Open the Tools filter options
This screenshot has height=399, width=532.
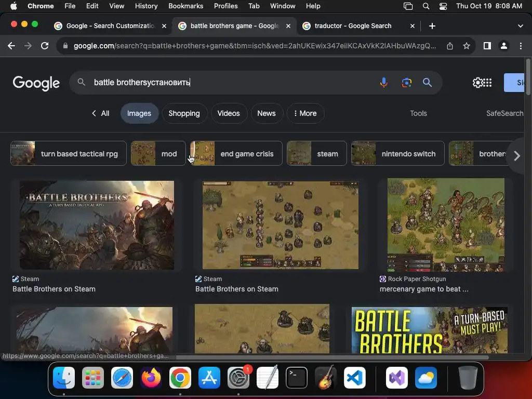pos(418,113)
